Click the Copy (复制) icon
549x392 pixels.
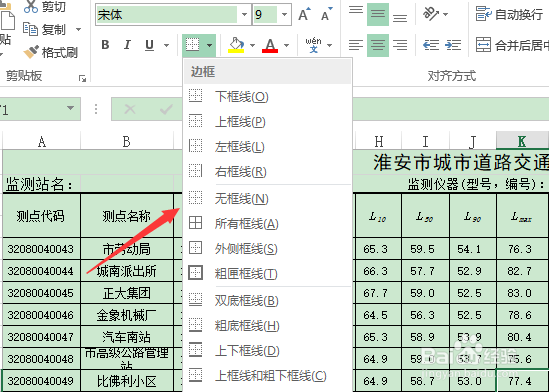tap(30, 29)
